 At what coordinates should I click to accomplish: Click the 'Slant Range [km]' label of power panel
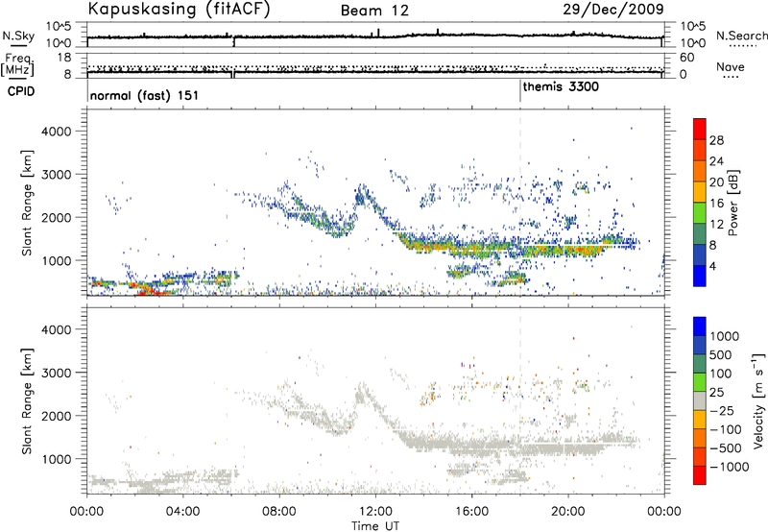tap(28, 204)
